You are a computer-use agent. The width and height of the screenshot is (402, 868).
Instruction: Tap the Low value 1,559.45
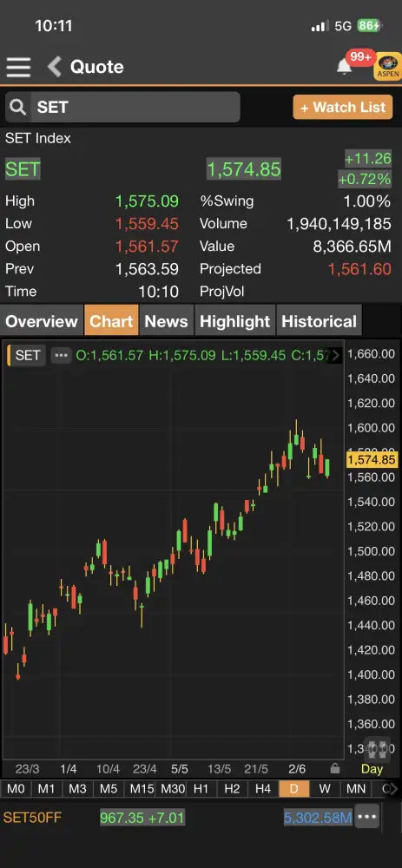147,224
